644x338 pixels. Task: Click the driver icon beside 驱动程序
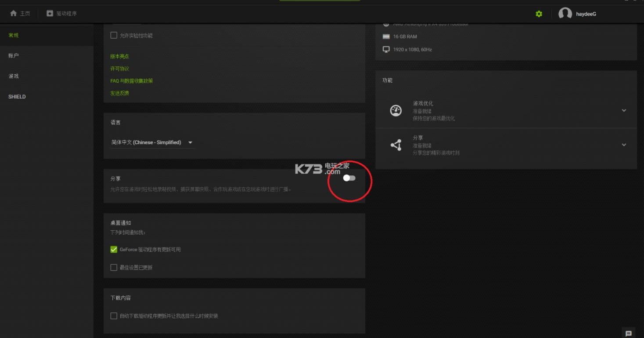tap(50, 14)
